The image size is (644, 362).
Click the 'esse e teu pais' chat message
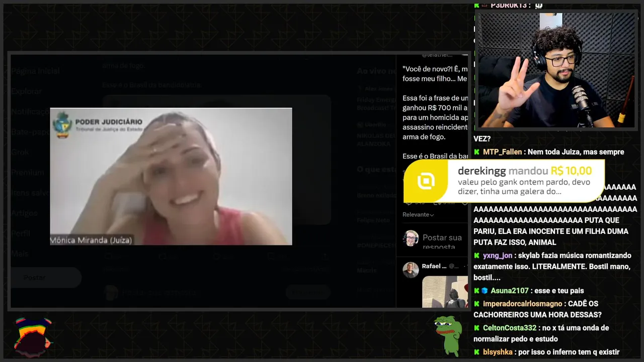[560, 291]
